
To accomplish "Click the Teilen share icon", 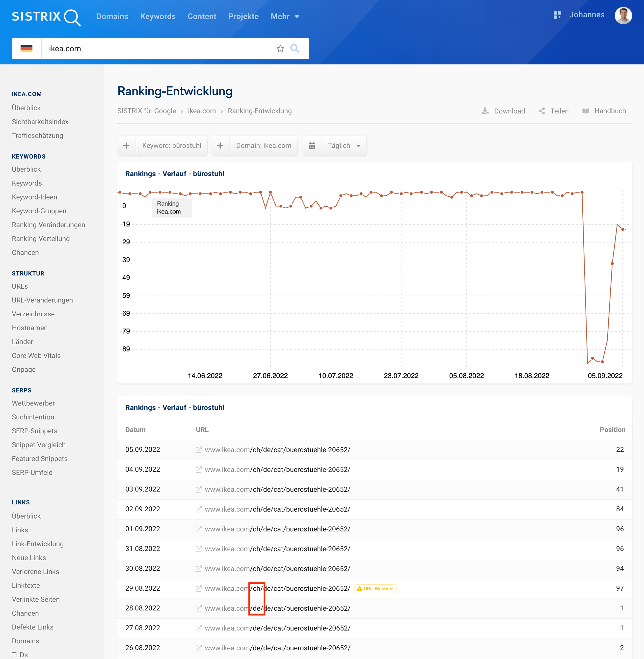I will tap(541, 111).
